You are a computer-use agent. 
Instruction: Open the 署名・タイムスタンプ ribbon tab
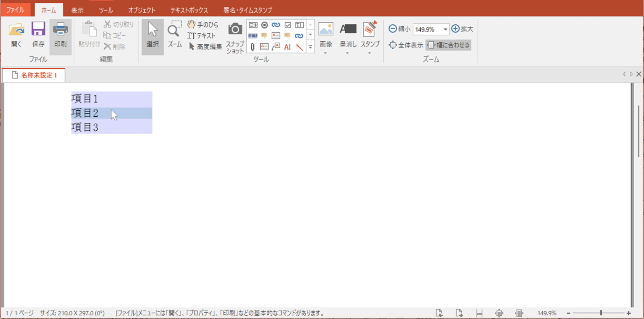[x=247, y=10]
